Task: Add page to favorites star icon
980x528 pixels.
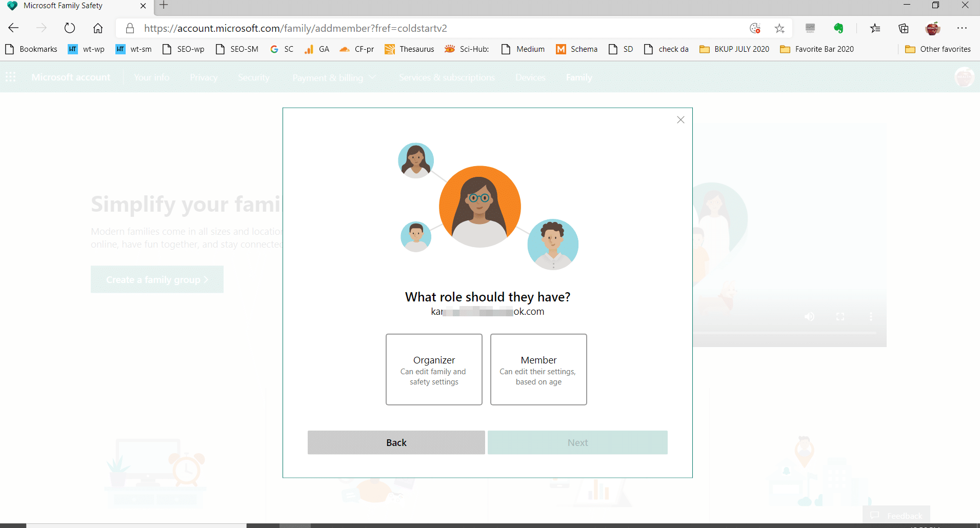Action: pyautogui.click(x=779, y=28)
